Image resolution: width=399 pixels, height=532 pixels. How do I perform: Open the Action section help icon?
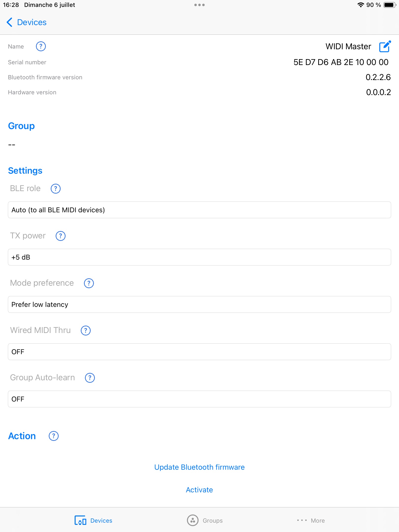[54, 436]
